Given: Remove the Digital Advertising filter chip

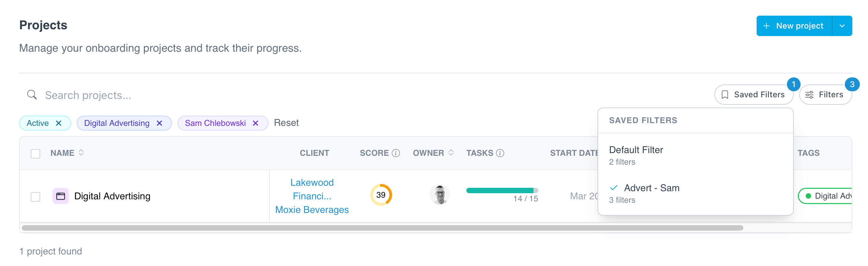Looking at the screenshot, I should [159, 123].
